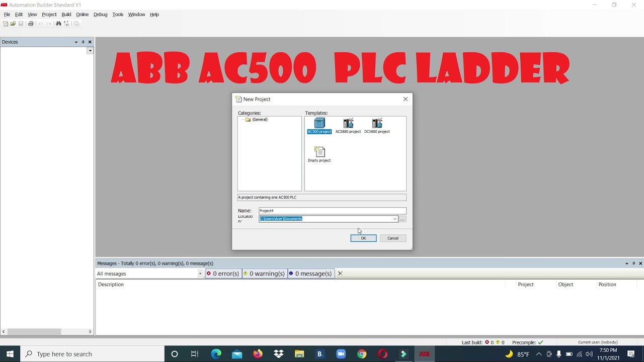Click the Replace toolbar icon

66,24
